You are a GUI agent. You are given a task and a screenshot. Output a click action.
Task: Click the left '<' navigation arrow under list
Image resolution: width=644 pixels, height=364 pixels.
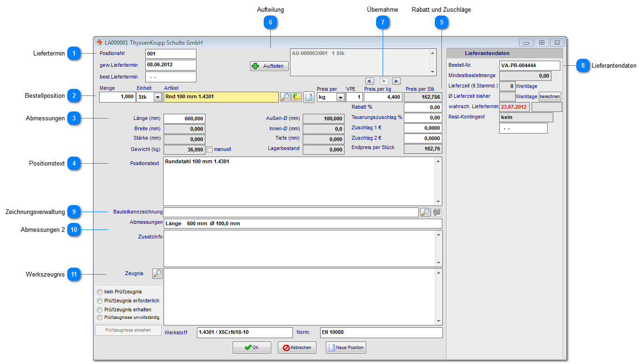370,81
